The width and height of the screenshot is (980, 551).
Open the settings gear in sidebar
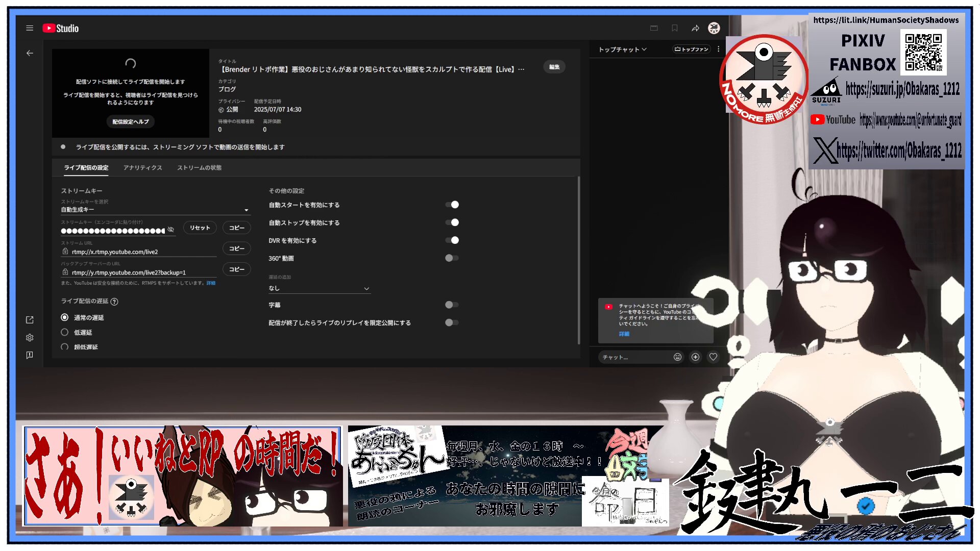coord(30,337)
